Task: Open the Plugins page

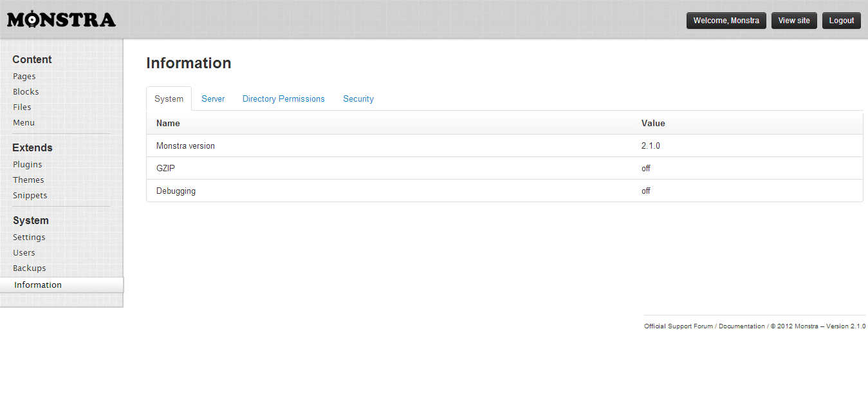Action: coord(28,165)
